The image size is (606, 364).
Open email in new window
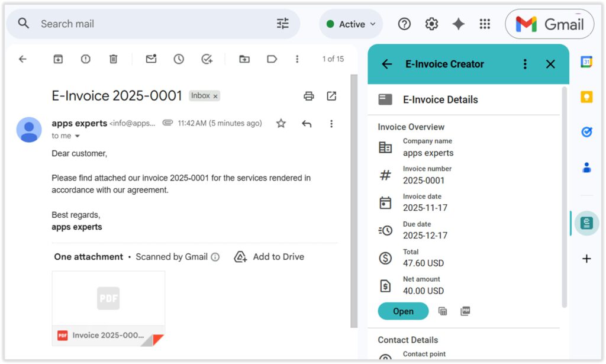[331, 96]
